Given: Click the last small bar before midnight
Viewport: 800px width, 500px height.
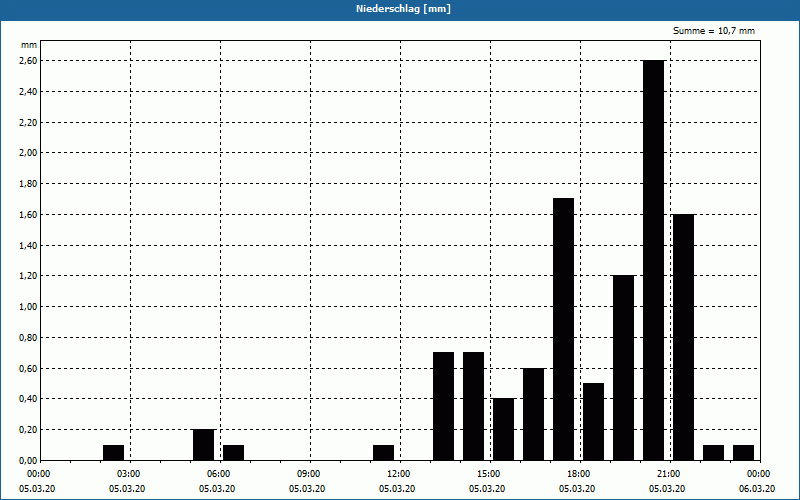Looking at the screenshot, I should click(743, 453).
